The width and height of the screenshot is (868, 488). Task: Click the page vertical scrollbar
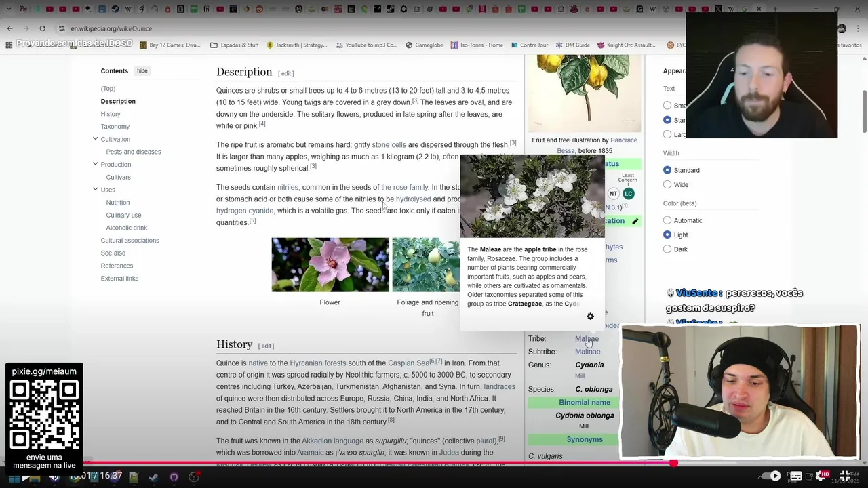point(864,112)
